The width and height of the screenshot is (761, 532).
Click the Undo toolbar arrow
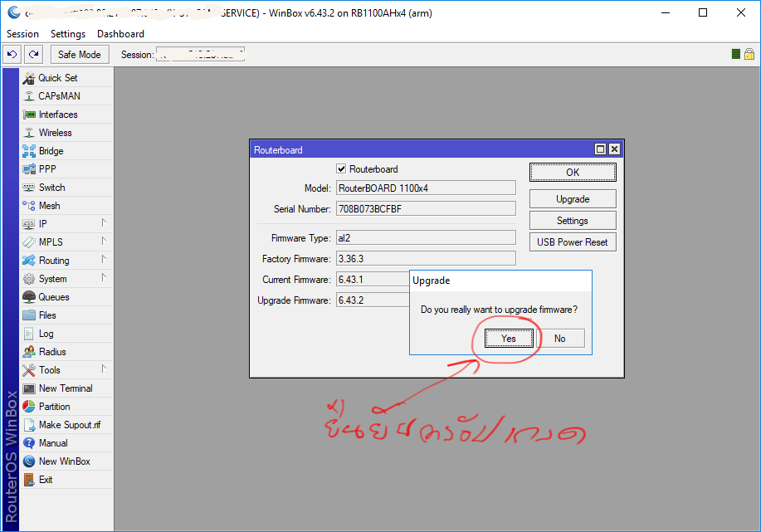[x=12, y=55]
